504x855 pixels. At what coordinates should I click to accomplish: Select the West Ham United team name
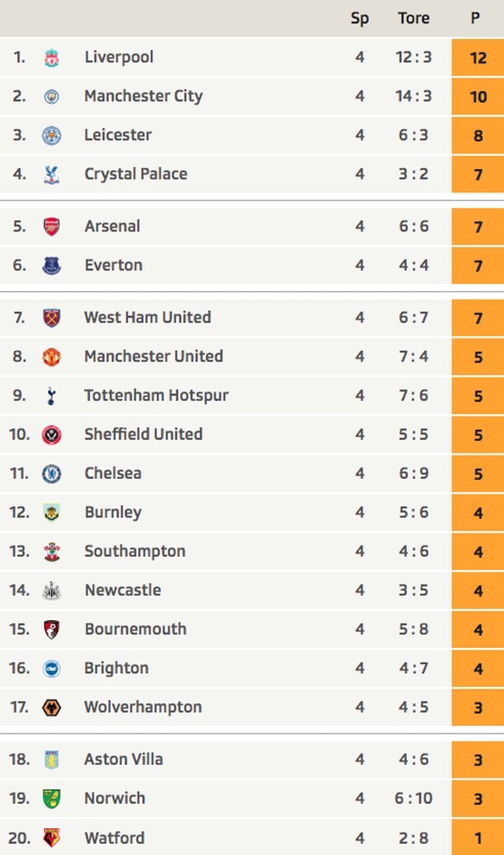[x=147, y=317]
